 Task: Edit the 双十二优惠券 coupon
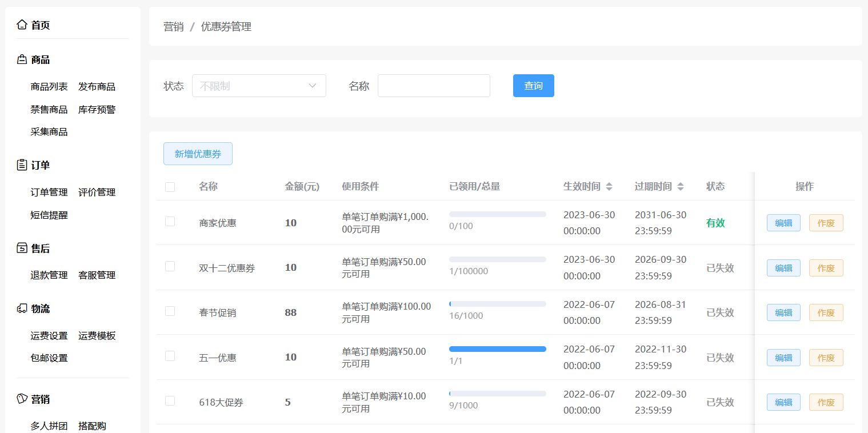(x=783, y=268)
